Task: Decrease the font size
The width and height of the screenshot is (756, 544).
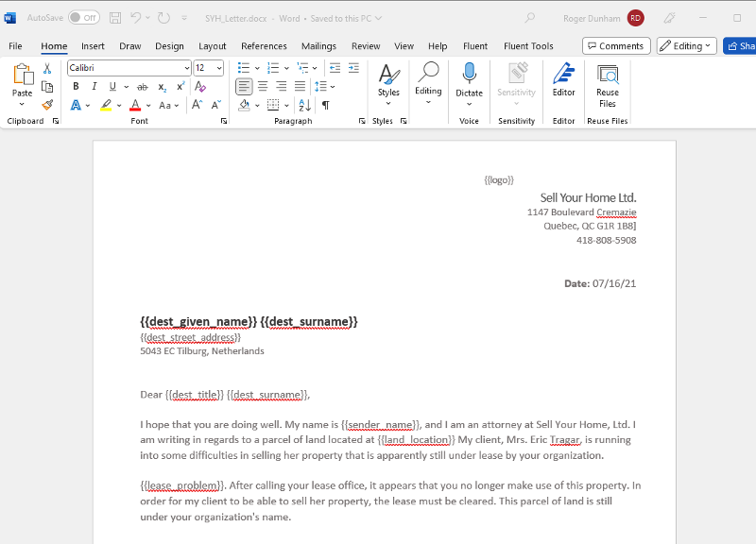Action: pyautogui.click(x=216, y=105)
